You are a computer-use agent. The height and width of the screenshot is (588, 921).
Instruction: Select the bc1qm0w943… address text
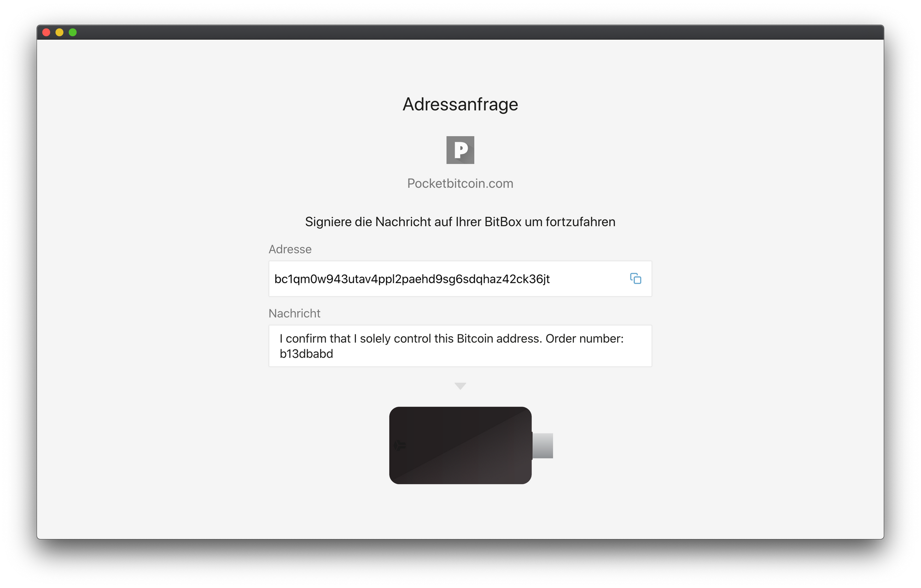tap(412, 279)
